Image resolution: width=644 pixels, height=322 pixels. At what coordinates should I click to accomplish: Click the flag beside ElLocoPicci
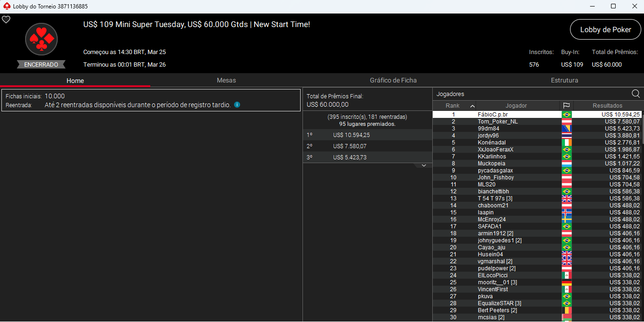[x=567, y=275]
